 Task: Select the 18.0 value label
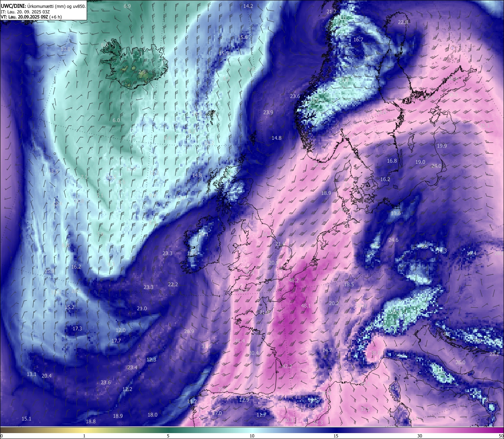[x=152, y=415]
